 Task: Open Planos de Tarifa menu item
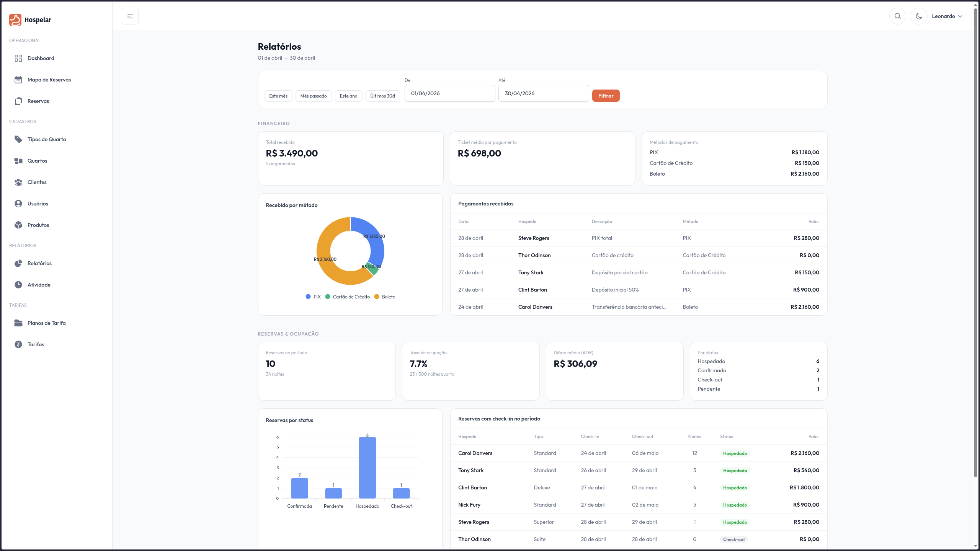46,323
